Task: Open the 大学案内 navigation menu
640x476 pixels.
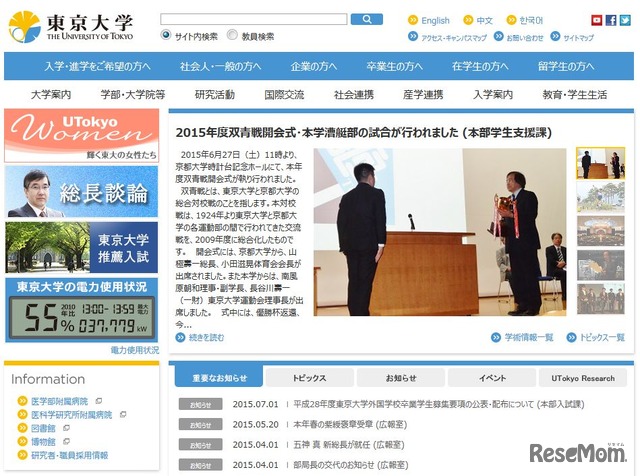Action: point(51,95)
